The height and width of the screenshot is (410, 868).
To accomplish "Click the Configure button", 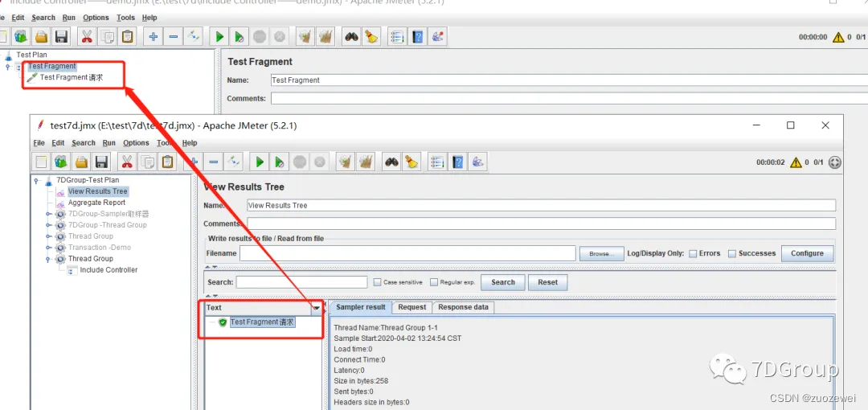I will pos(807,253).
